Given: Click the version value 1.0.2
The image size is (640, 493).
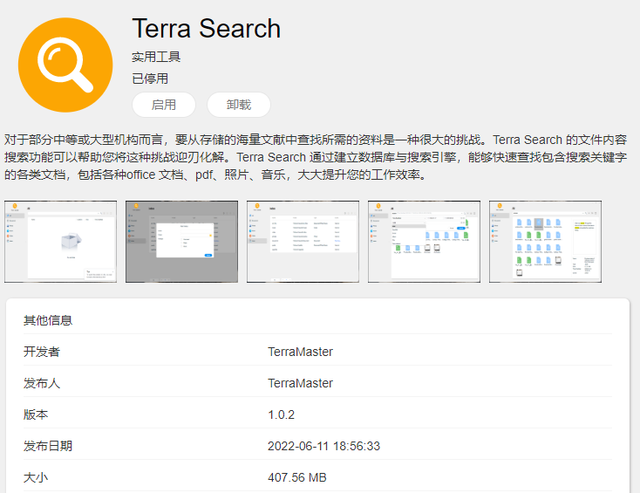Looking at the screenshot, I should 281,415.
